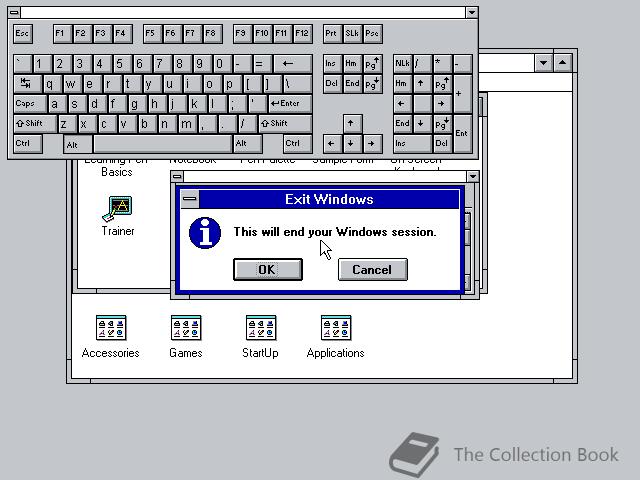The width and height of the screenshot is (640, 480).
Task: Tap the Hm key in navigation cluster
Action: point(352,64)
